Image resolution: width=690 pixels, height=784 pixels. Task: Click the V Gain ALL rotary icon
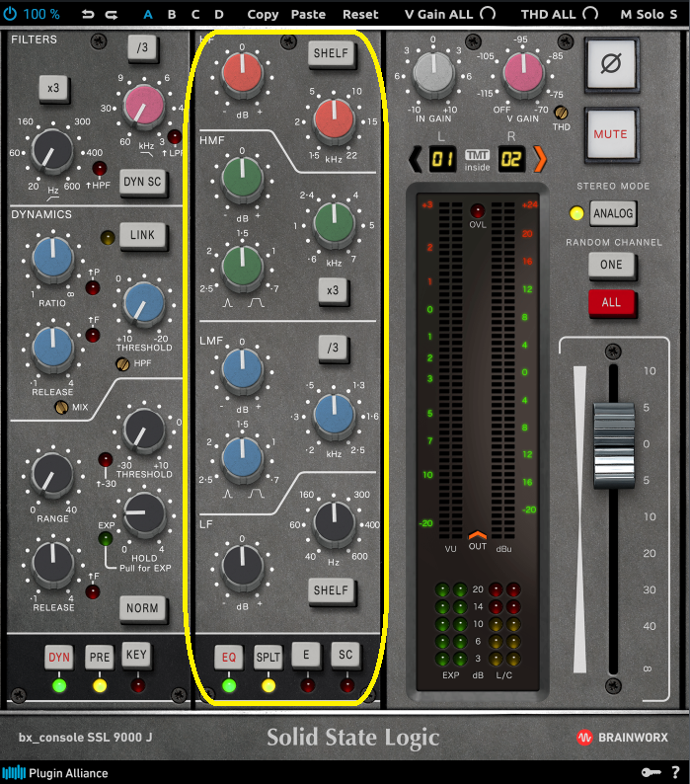[488, 14]
